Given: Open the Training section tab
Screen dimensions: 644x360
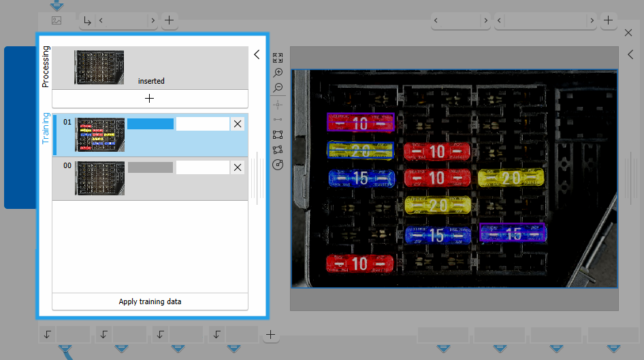Looking at the screenshot, I should point(46,128).
